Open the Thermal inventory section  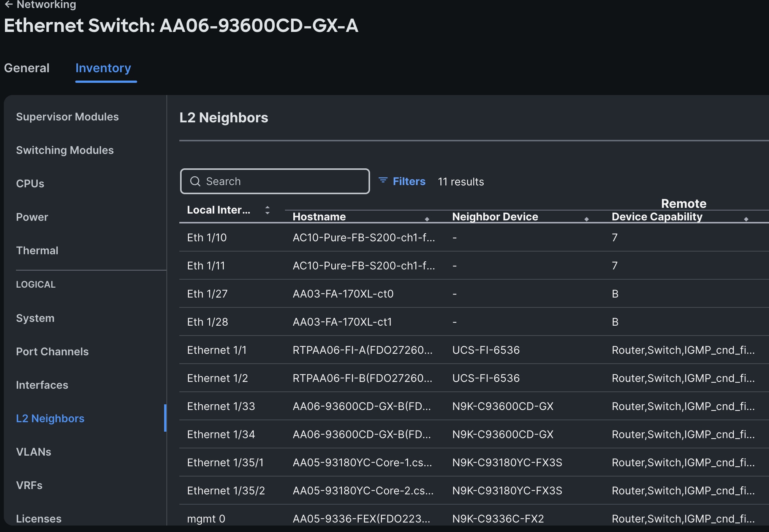tap(37, 250)
